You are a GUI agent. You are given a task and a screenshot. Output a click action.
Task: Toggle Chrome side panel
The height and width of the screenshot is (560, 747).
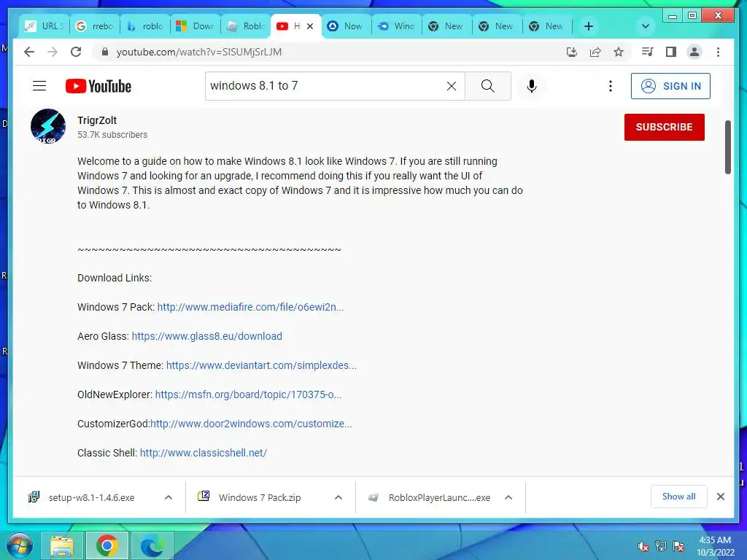(x=671, y=52)
